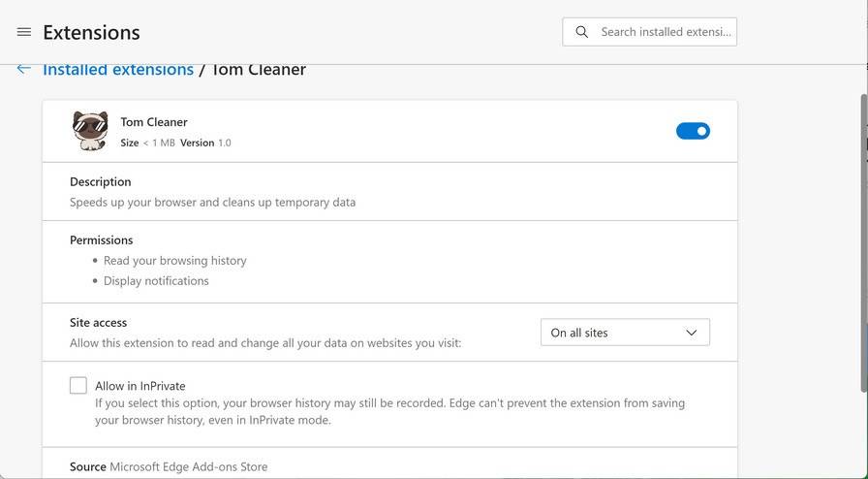This screenshot has height=479, width=868.
Task: Click Read your browsing history permission
Action: coord(174,261)
